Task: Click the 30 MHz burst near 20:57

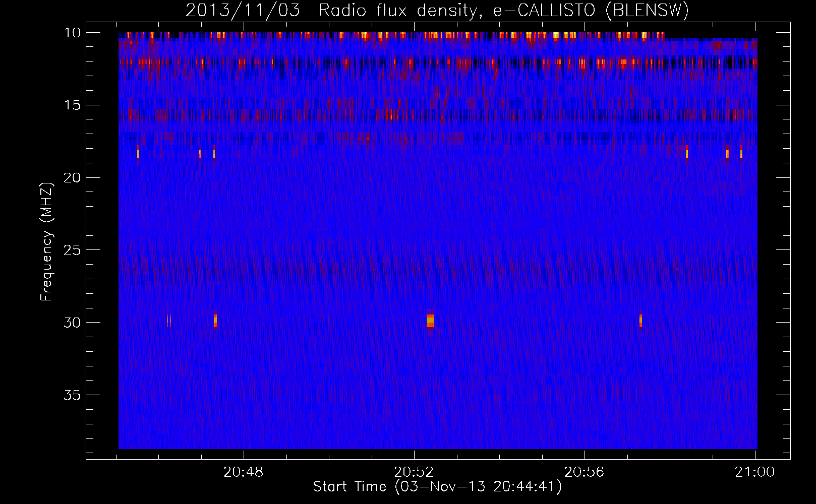Action: point(640,321)
